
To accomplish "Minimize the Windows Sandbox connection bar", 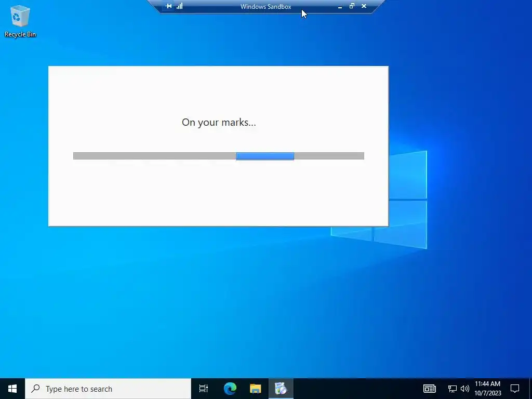I will point(340,6).
